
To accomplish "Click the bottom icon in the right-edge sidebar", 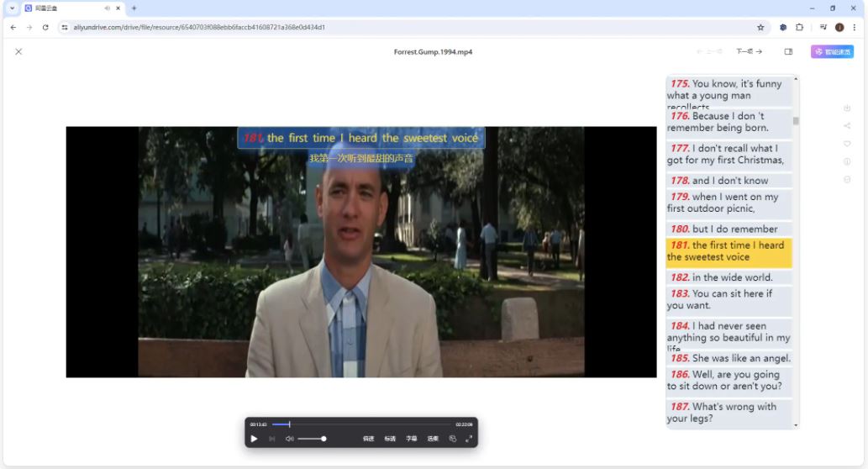I will click(x=847, y=179).
